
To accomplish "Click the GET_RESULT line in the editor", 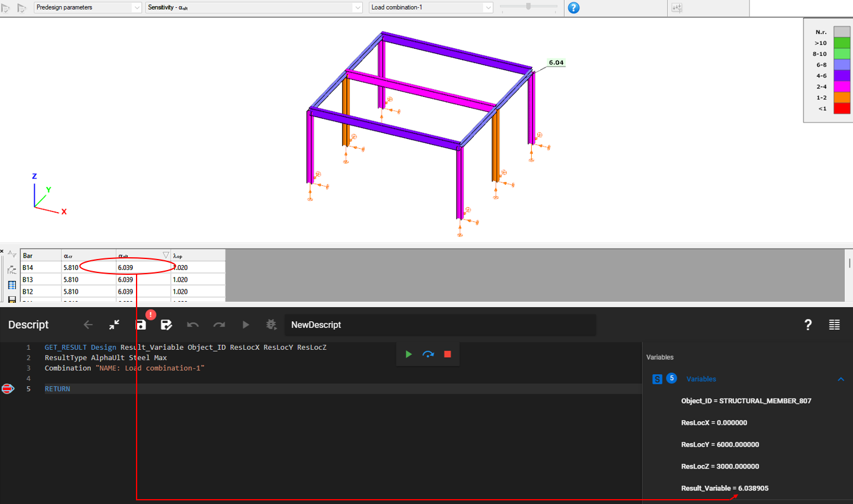I will 185,347.
